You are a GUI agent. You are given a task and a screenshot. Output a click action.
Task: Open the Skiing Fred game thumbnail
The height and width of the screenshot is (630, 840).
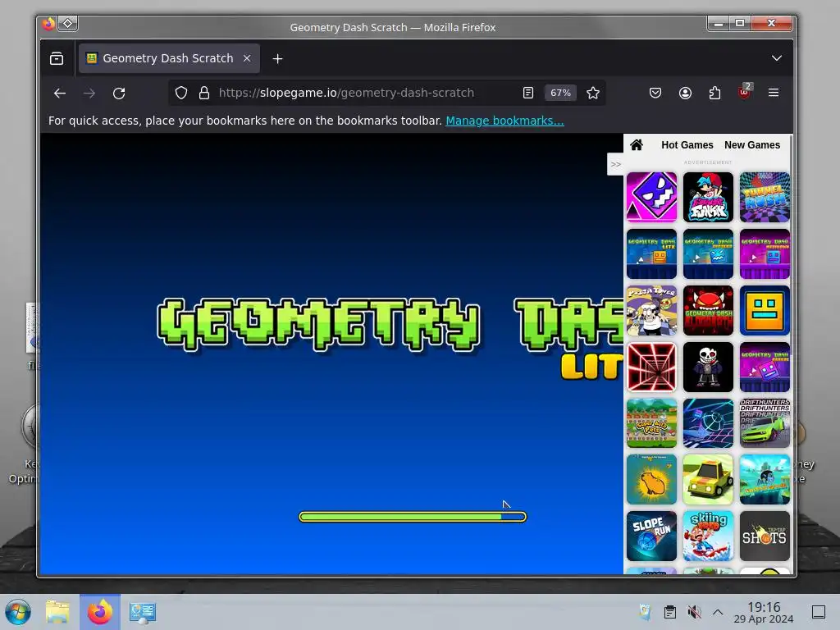pyautogui.click(x=708, y=536)
